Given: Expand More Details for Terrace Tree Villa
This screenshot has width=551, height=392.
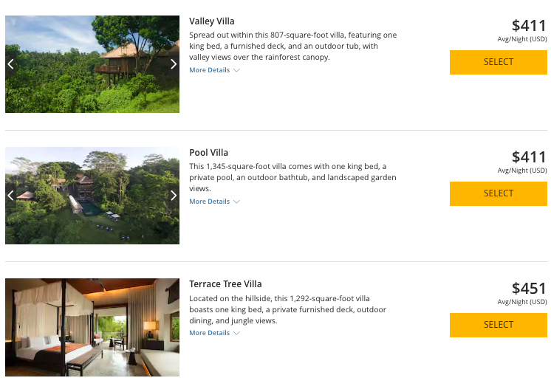Looking at the screenshot, I should (x=214, y=333).
